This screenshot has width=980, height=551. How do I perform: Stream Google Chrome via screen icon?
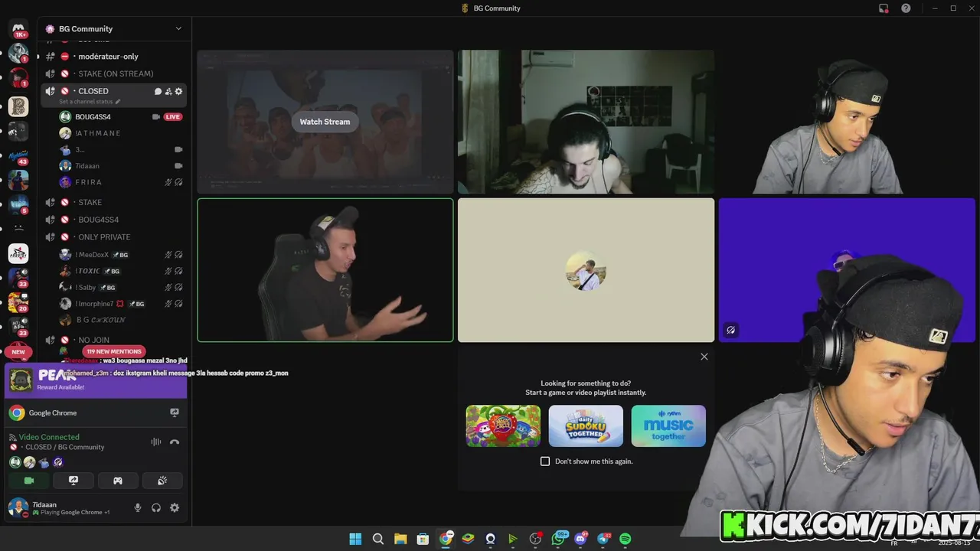click(x=175, y=412)
